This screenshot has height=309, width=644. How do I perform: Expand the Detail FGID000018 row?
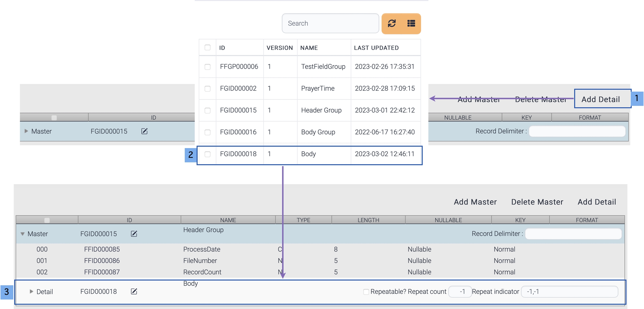(31, 292)
